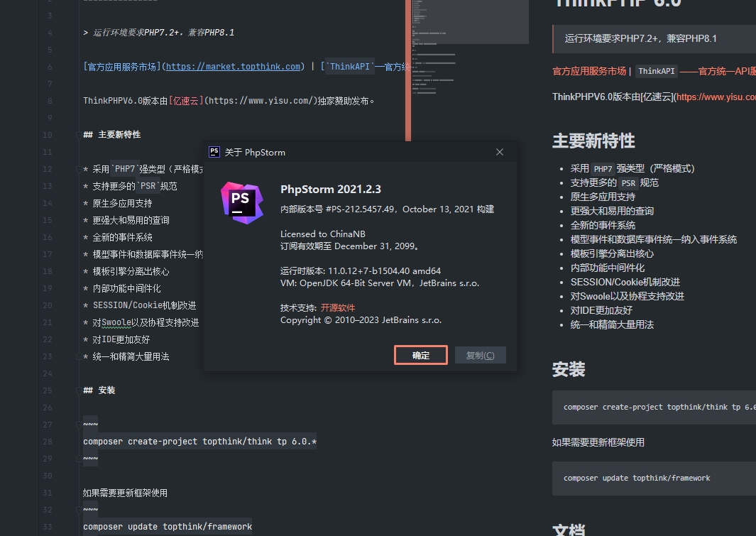The height and width of the screenshot is (536, 756).
Task: Click the 复制(C) button in the About dialog
Action: click(480, 354)
